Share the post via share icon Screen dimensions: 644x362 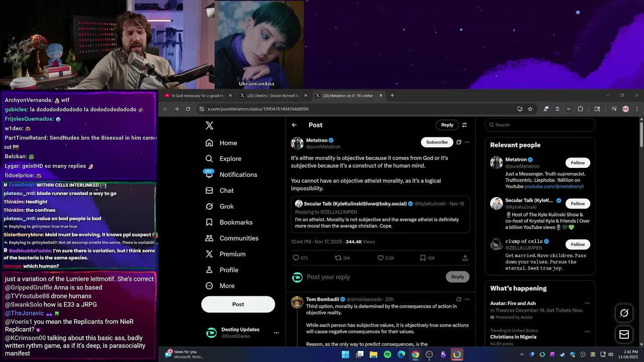tap(465, 258)
